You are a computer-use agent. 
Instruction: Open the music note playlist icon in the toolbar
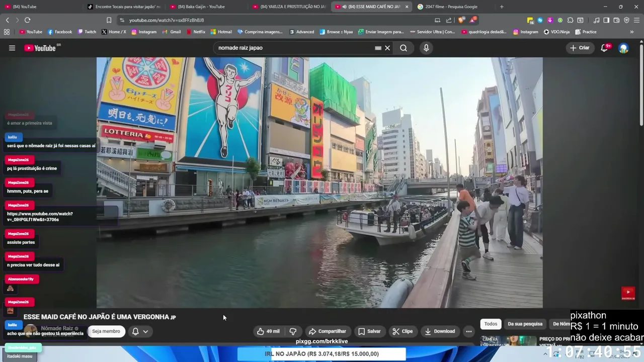(596, 20)
